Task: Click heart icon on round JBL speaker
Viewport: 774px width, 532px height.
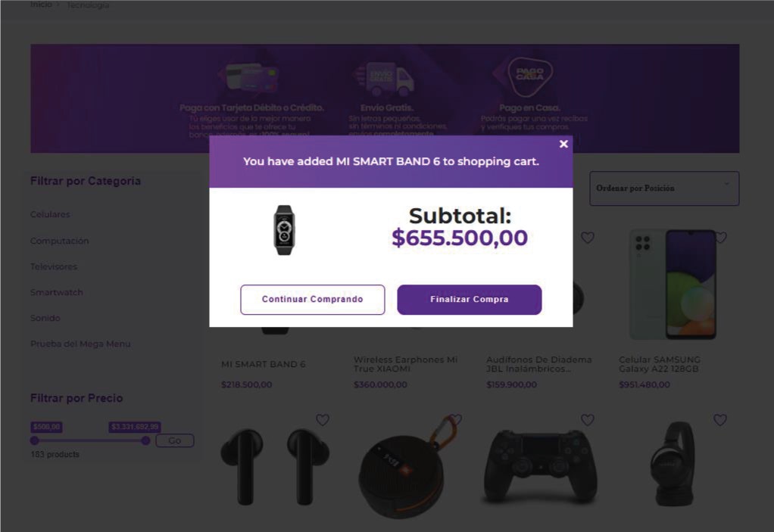Action: tap(456, 419)
